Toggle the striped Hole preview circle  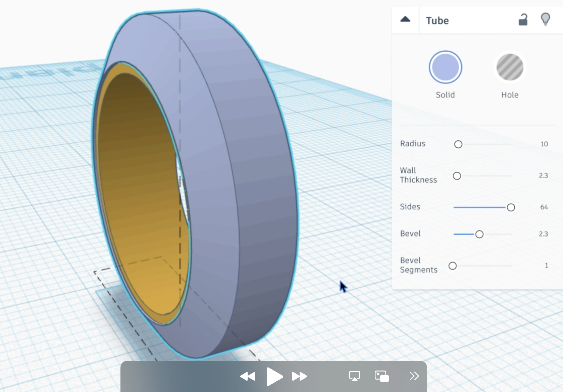pyautogui.click(x=510, y=67)
